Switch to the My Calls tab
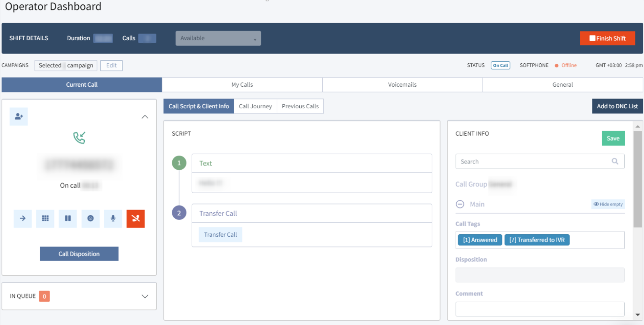 242,85
